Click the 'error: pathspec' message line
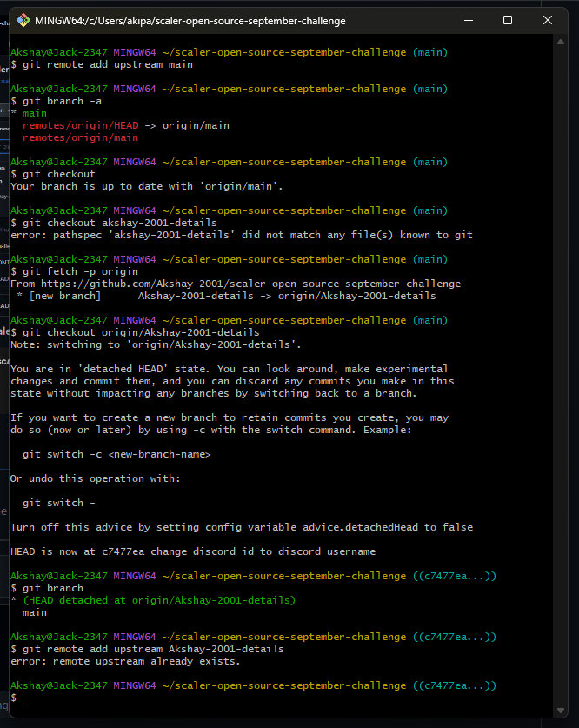The height and width of the screenshot is (728, 579). pos(242,235)
